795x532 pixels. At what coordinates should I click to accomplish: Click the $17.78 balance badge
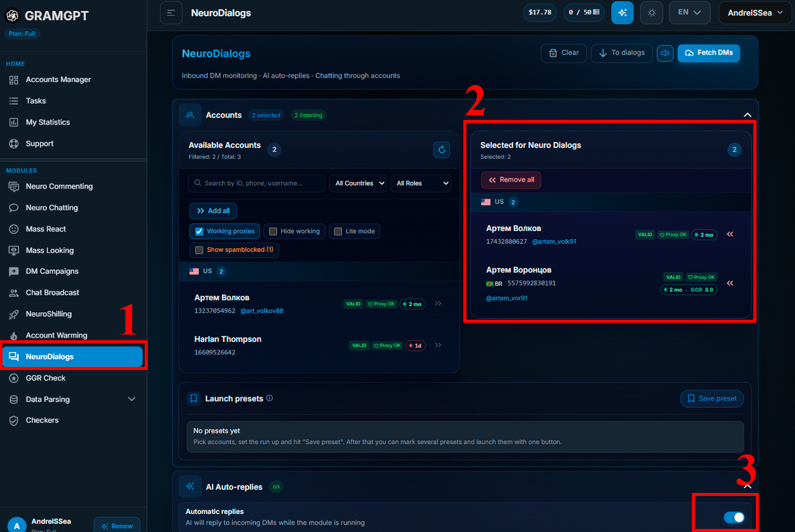pyautogui.click(x=540, y=12)
